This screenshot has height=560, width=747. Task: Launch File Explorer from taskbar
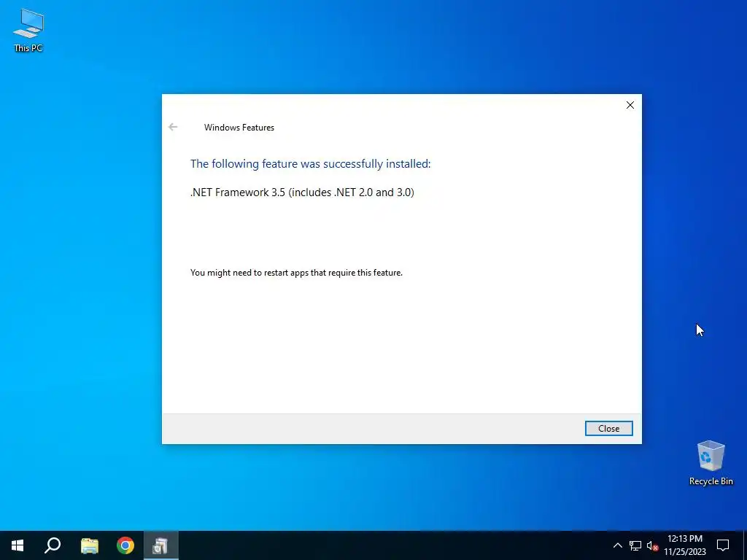click(x=90, y=545)
